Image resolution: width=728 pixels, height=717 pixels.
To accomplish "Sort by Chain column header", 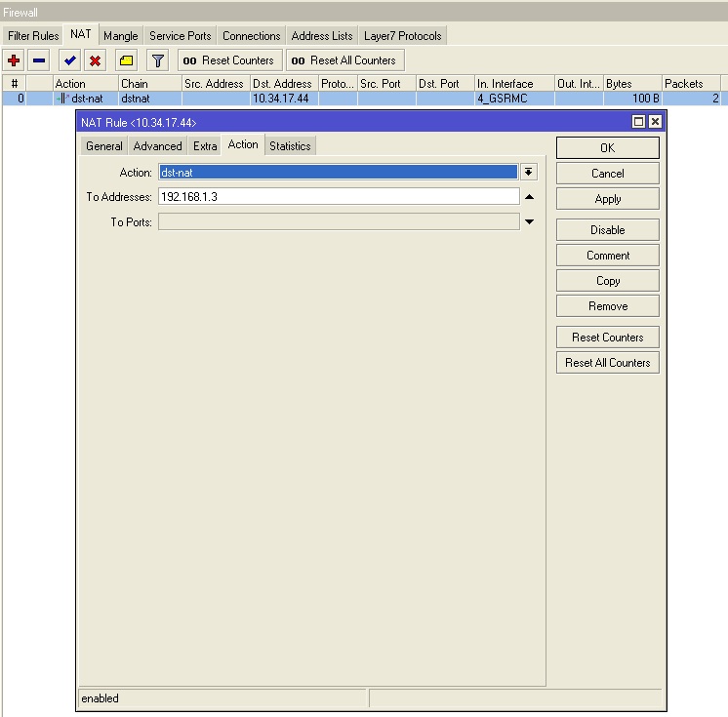I will point(150,84).
